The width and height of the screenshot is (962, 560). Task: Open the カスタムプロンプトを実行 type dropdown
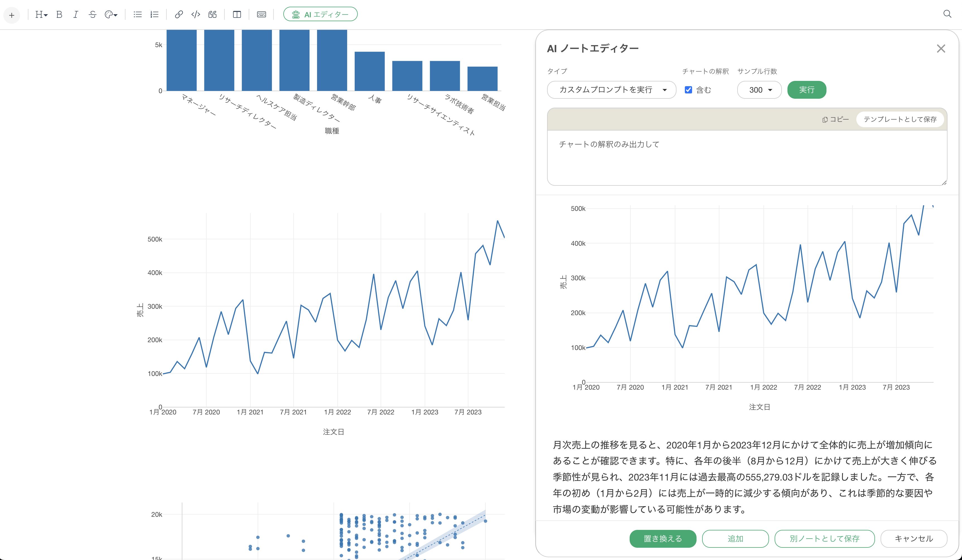coord(611,90)
